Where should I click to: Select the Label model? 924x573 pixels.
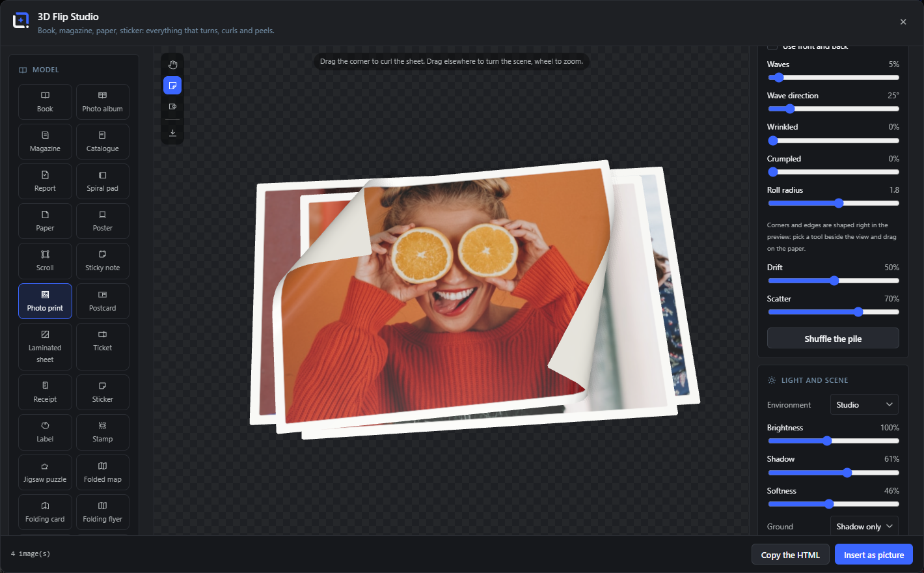click(45, 432)
